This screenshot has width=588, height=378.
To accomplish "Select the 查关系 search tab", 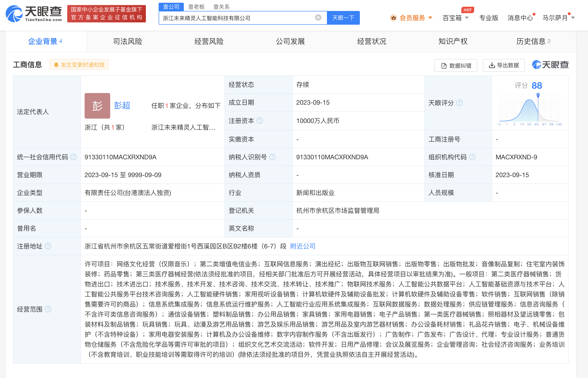I will point(221,7).
